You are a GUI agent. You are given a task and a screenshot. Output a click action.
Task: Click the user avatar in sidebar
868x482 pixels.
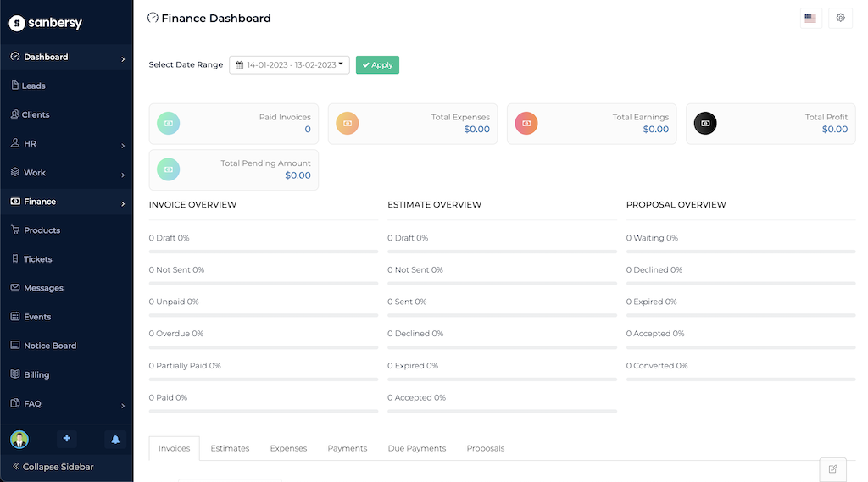coord(19,439)
